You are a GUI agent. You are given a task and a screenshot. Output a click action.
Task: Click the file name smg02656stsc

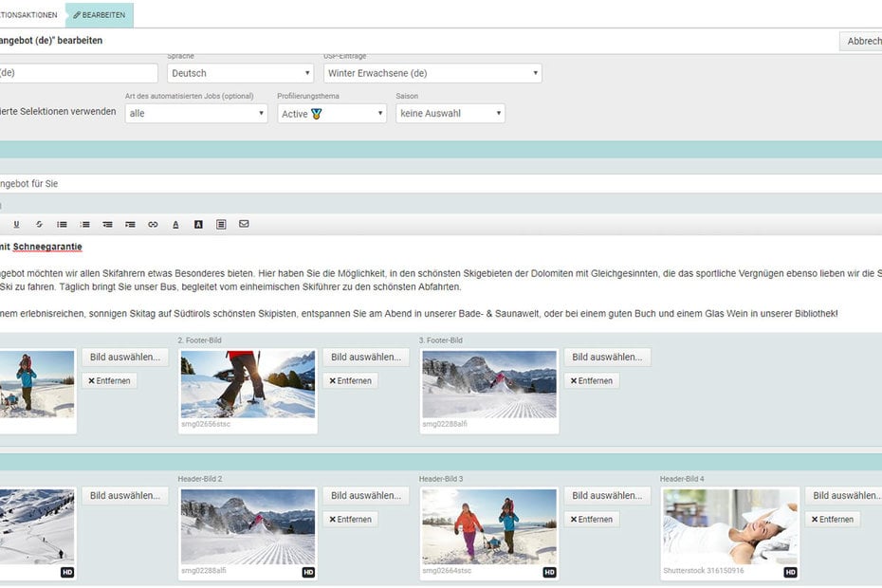pos(206,424)
